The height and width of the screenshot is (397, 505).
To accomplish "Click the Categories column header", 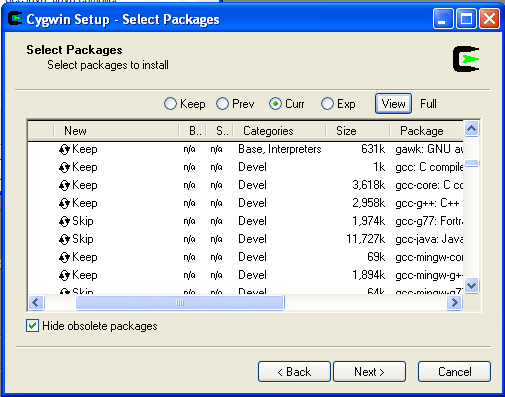I will 279,131.
